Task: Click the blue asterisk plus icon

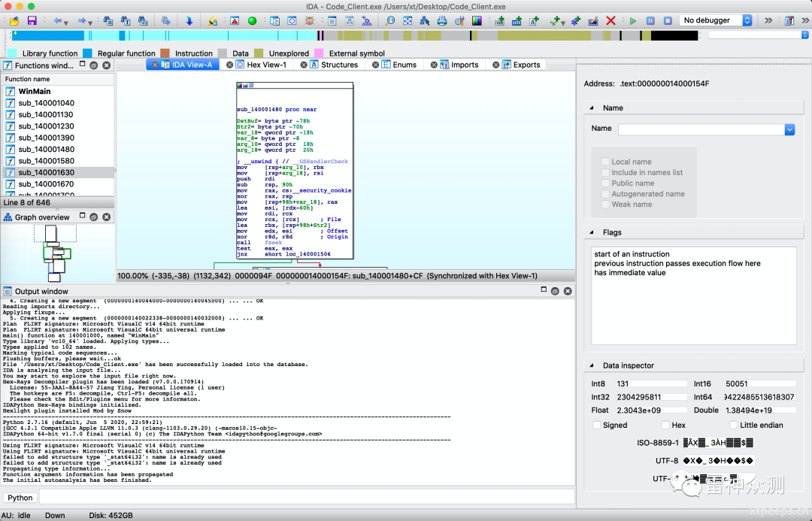Action: 576,21
